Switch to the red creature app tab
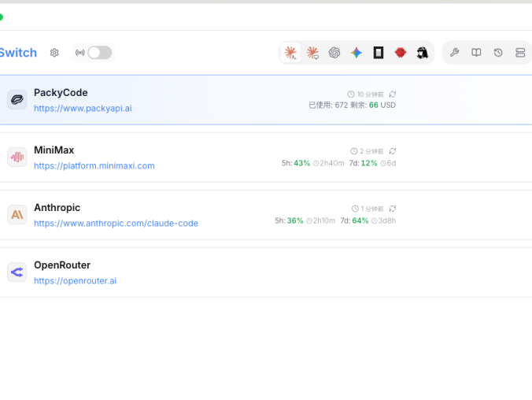The image size is (532, 400). point(401,53)
